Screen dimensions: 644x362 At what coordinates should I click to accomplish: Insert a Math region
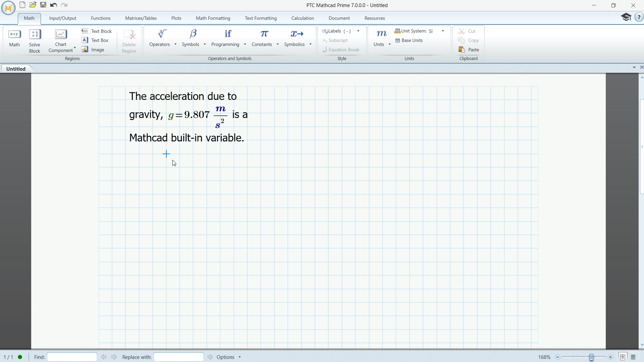pyautogui.click(x=14, y=38)
